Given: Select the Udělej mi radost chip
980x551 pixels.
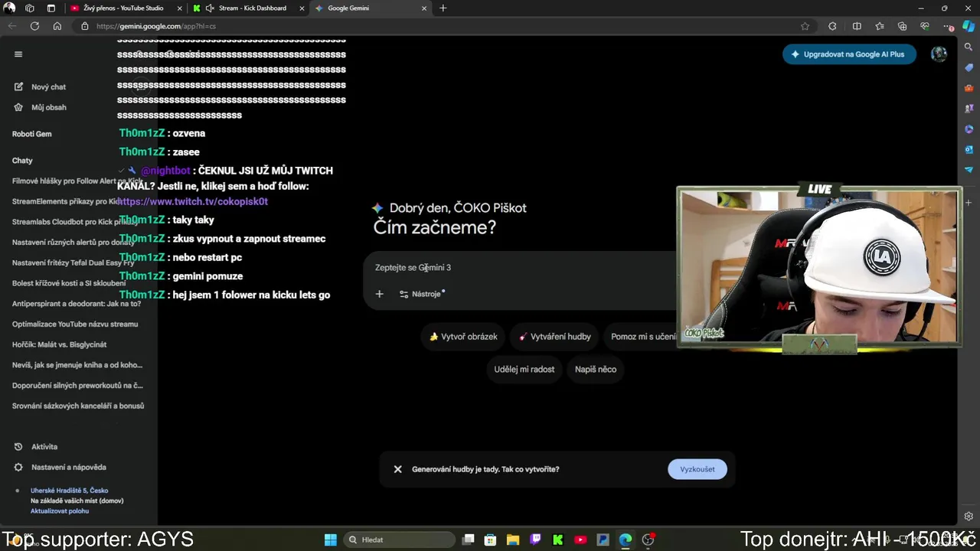Looking at the screenshot, I should click(524, 369).
